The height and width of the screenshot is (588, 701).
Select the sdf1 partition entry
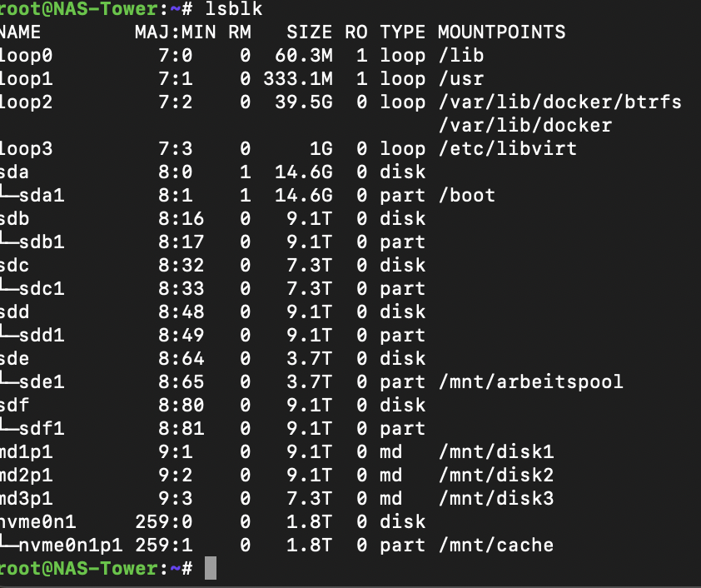(x=42, y=428)
